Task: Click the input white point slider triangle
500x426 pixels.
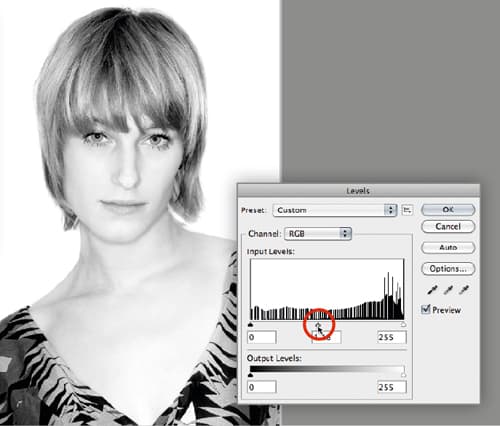Action: click(x=403, y=325)
